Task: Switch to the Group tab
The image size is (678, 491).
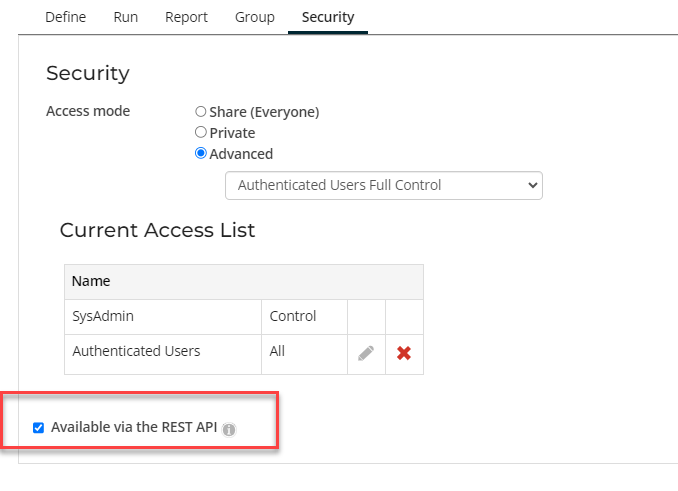Action: tap(254, 17)
